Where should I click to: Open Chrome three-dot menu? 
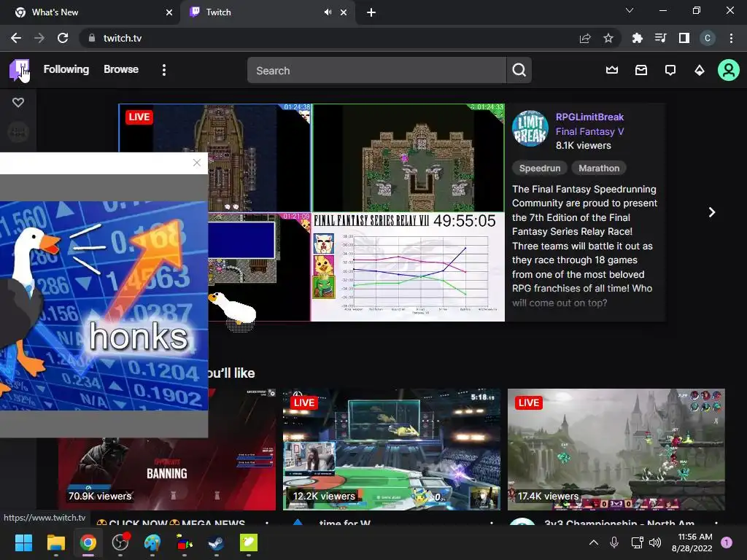731,38
